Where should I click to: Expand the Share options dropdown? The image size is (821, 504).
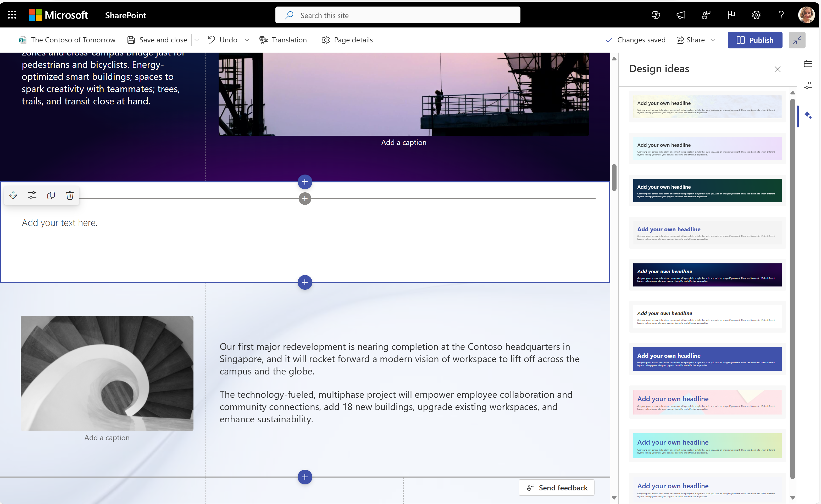[715, 40]
